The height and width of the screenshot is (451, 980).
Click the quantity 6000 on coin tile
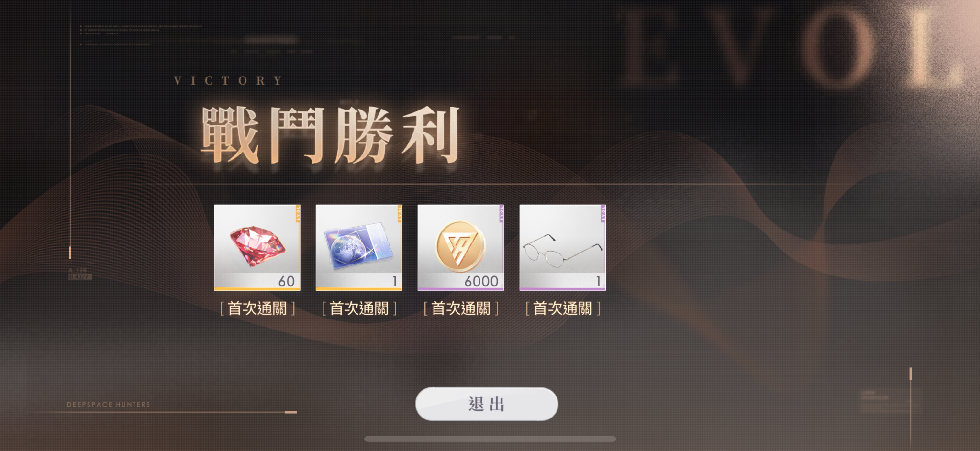click(481, 281)
